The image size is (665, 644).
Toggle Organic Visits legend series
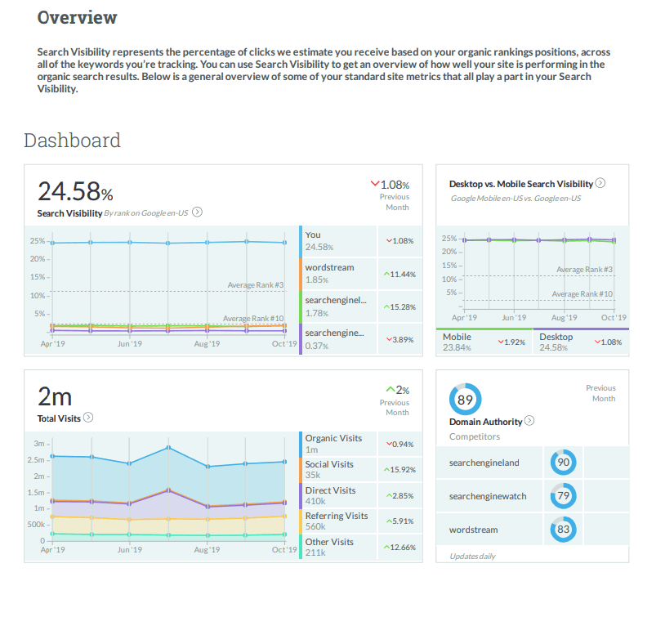[333, 444]
